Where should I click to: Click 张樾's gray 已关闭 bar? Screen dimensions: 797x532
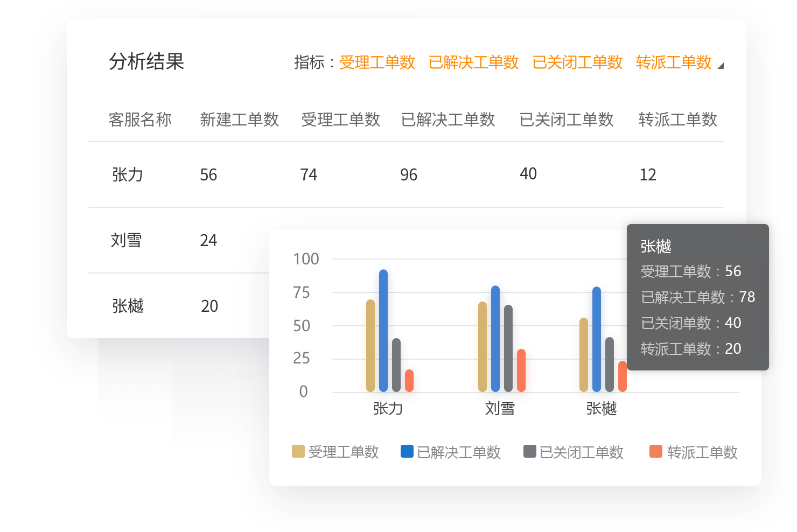coord(610,365)
